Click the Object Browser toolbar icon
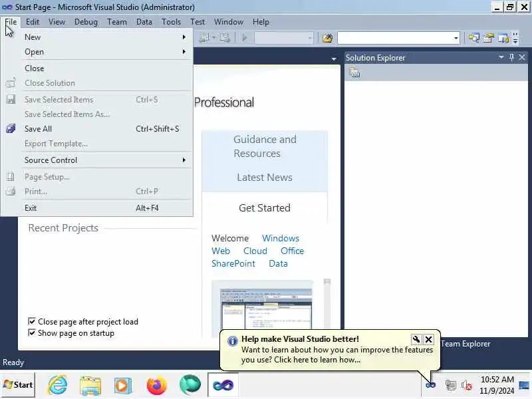This screenshot has height=399, width=532. [503, 38]
